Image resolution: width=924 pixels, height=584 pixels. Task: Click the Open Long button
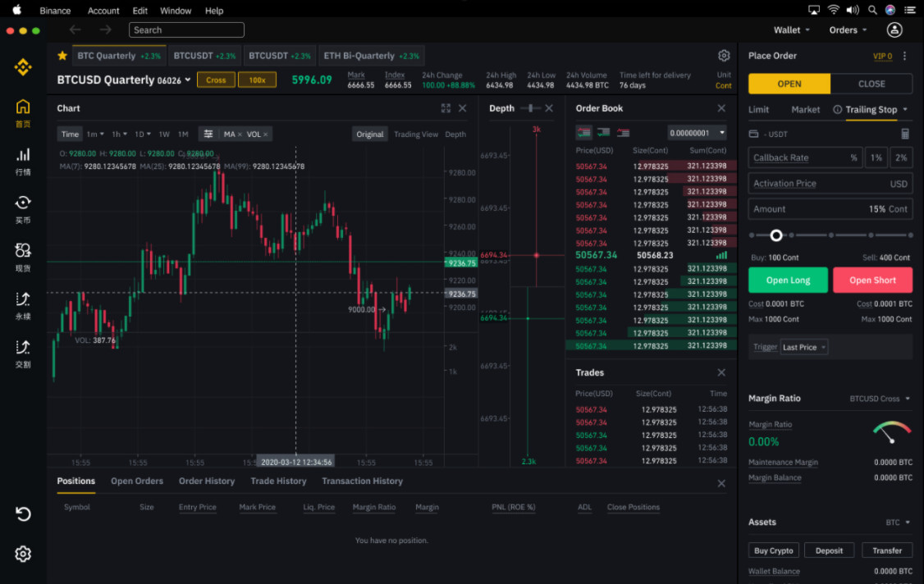[788, 281]
